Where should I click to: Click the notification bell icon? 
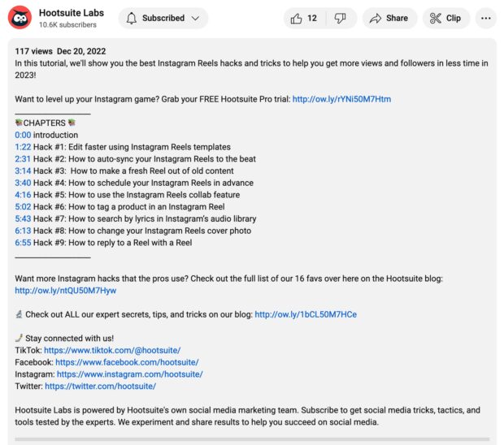pyautogui.click(x=131, y=19)
